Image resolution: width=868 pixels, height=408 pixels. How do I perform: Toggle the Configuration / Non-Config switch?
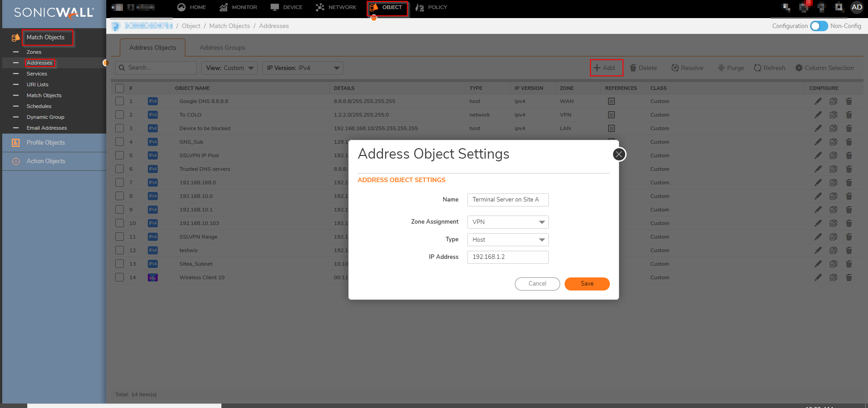coord(819,26)
